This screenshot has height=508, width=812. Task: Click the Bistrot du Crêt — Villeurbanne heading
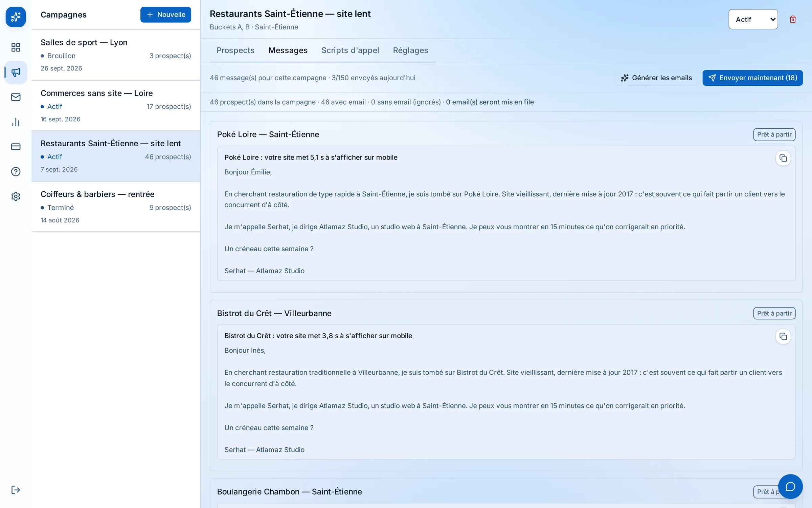(x=274, y=313)
